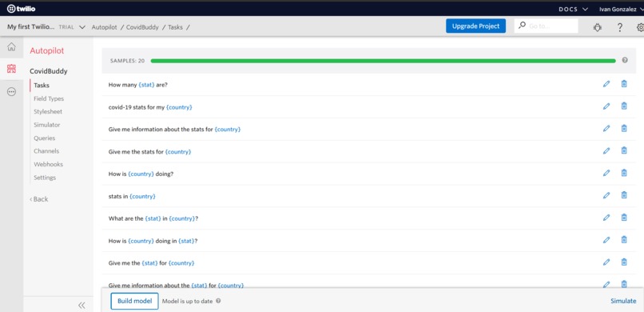Open the Ivan Gonzalez account menu
Viewport: 644px width, 312px height.
coord(621,9)
